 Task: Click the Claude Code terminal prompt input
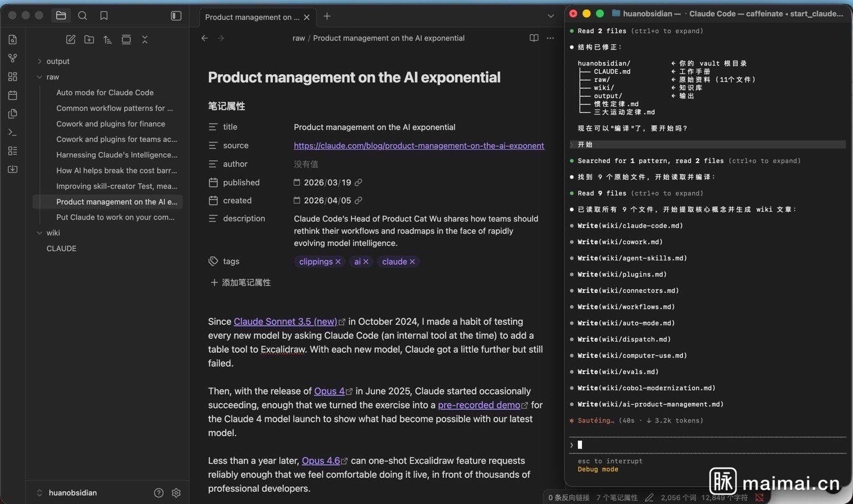708,445
